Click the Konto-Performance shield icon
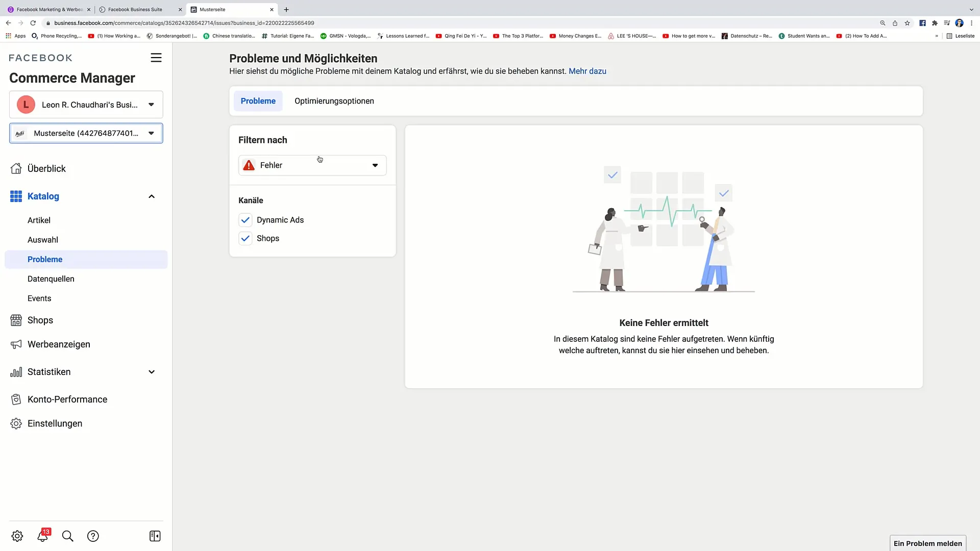 pyautogui.click(x=16, y=399)
